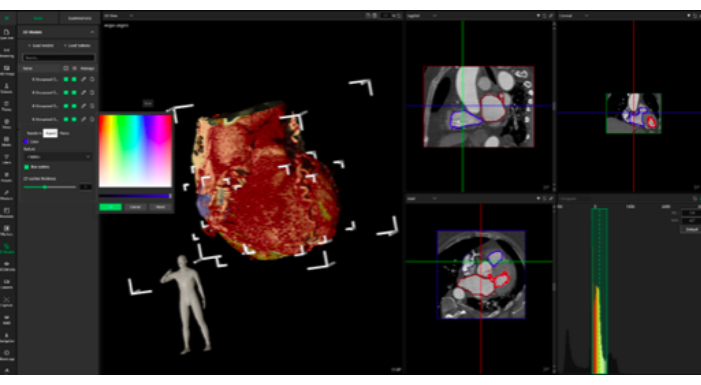The height and width of the screenshot is (385, 701).
Task: Click the models search input field
Action: (59, 58)
